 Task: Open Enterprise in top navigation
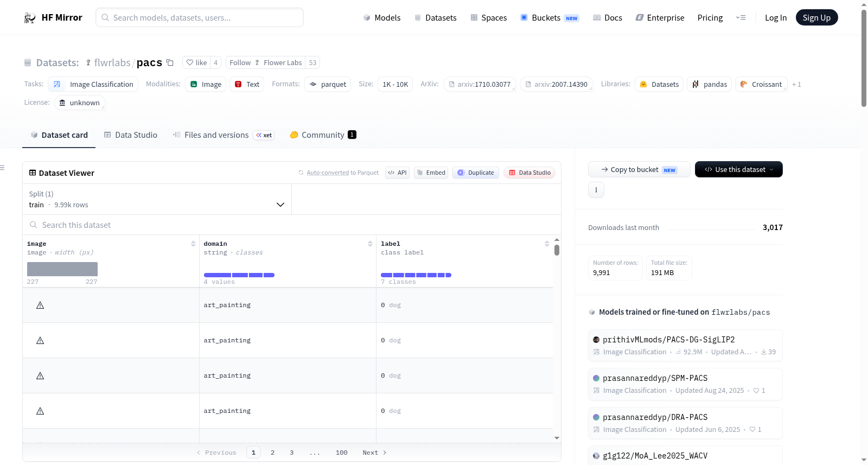[x=660, y=17]
